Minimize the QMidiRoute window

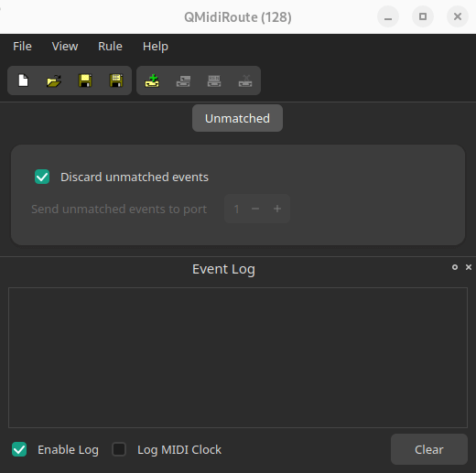pos(388,16)
